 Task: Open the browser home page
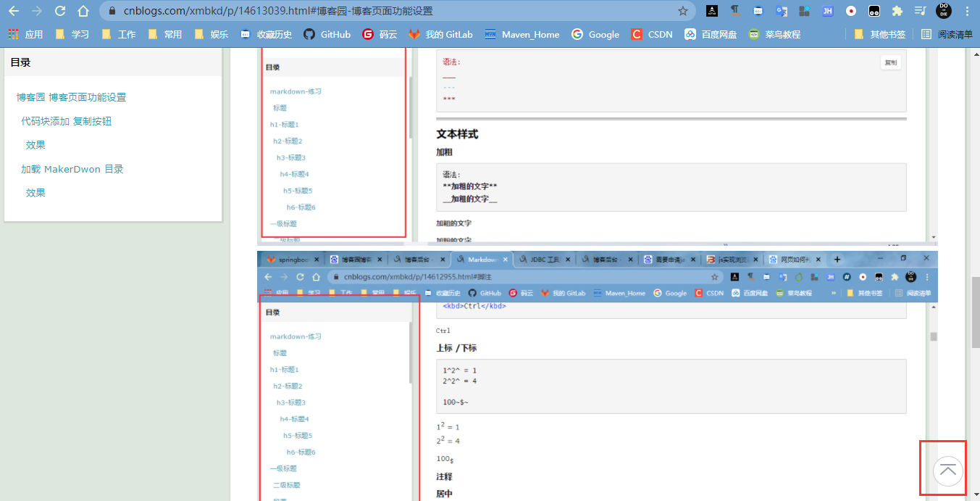pyautogui.click(x=83, y=11)
